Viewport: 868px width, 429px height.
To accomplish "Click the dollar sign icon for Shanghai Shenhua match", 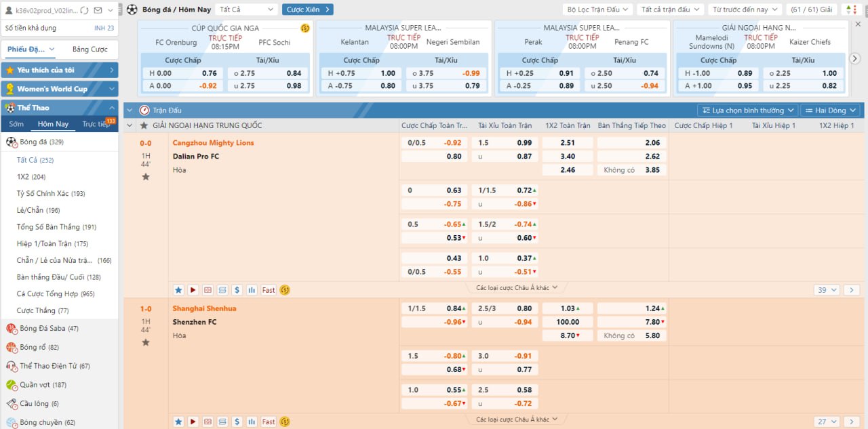I will (237, 422).
